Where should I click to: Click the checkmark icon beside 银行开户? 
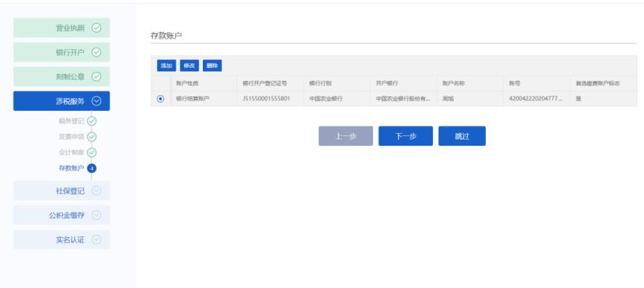click(x=96, y=52)
